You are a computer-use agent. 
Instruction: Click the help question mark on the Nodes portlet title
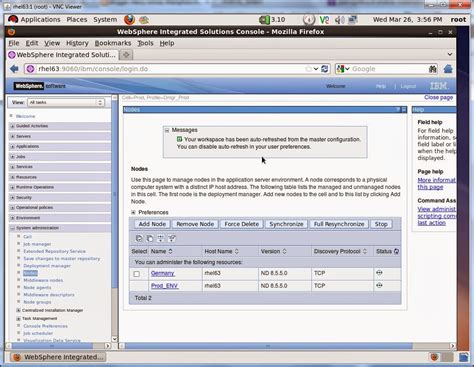pyautogui.click(x=398, y=109)
